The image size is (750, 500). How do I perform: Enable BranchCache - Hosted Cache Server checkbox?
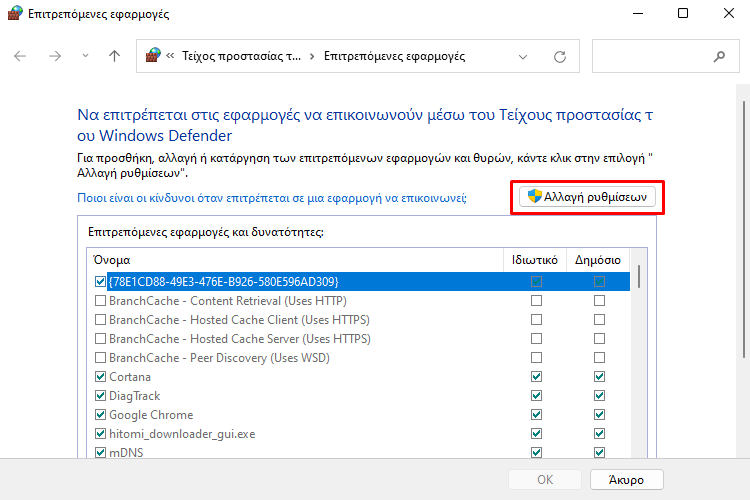[100, 339]
